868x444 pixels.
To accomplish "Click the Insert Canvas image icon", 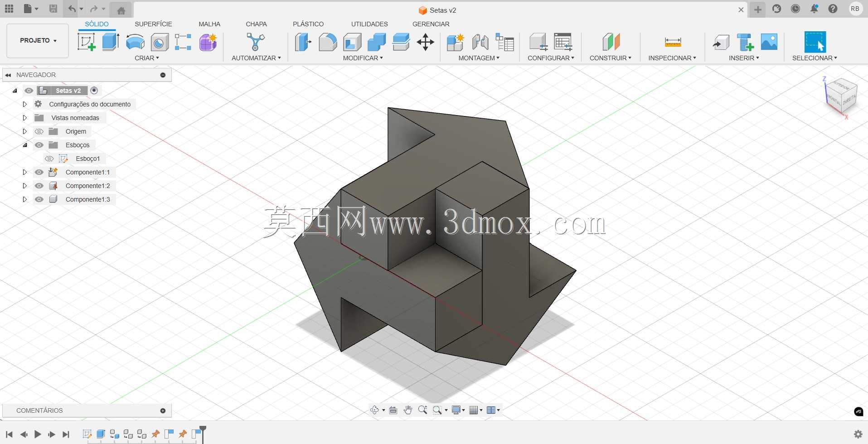I will (x=769, y=42).
